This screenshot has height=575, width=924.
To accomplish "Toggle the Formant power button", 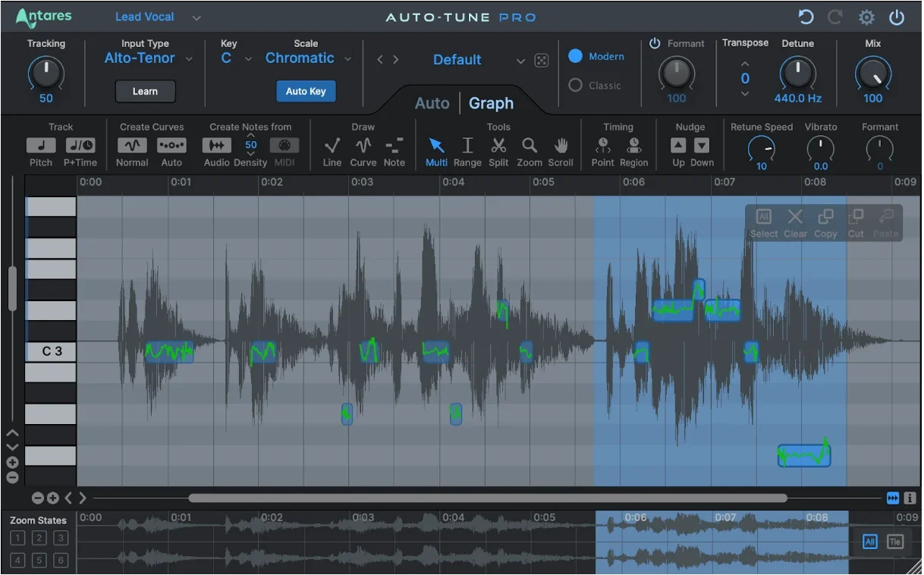I will click(655, 43).
